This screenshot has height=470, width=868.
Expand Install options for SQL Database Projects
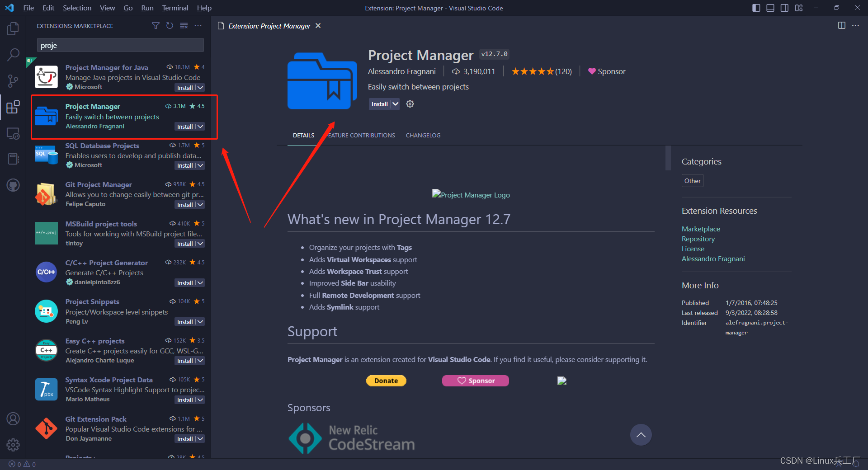click(200, 165)
